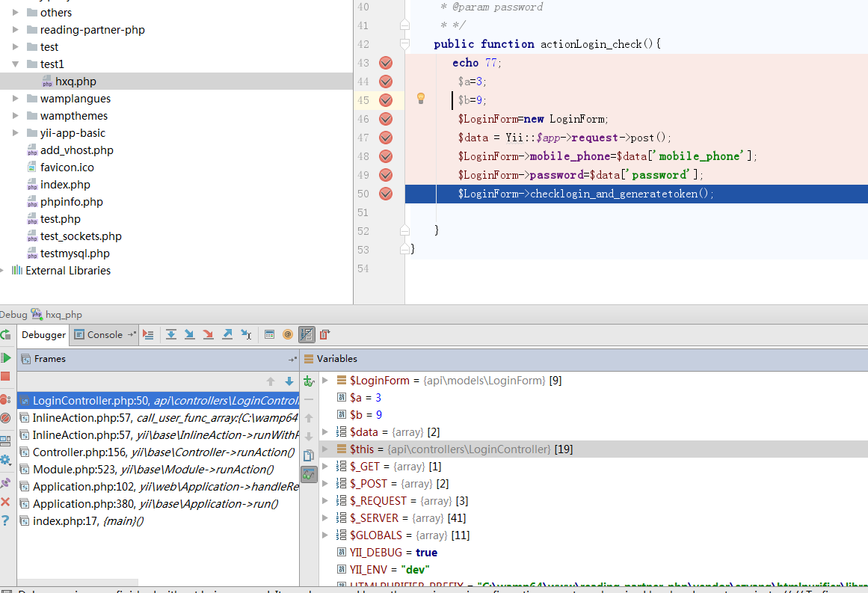This screenshot has height=593, width=868.
Task: Open phpinfo.php from the project tree
Action: (71, 202)
